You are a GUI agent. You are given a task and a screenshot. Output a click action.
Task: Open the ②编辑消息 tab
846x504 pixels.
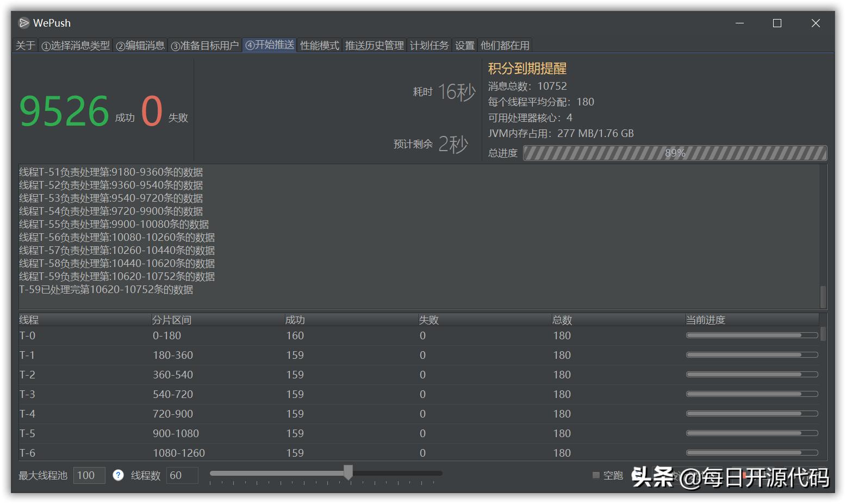[140, 45]
